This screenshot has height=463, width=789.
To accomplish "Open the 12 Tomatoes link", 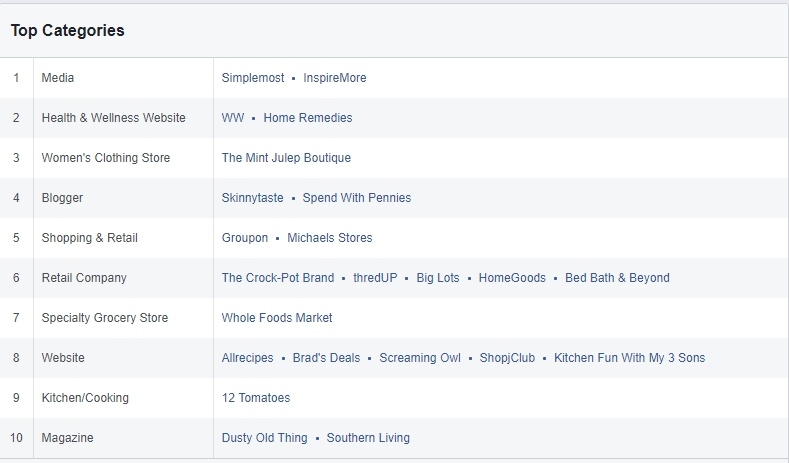I will (256, 398).
